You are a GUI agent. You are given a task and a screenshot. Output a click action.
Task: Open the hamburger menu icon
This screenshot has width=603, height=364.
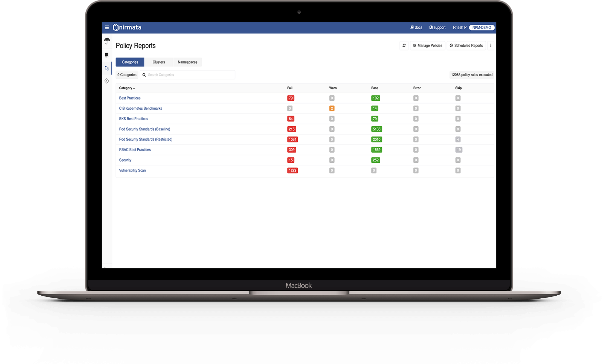tap(107, 27)
